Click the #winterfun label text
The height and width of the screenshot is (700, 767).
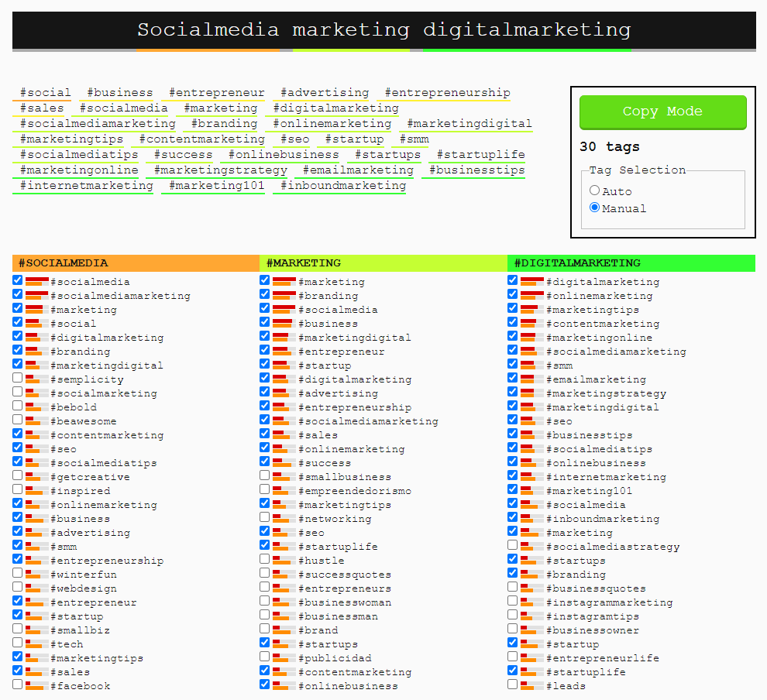point(84,575)
